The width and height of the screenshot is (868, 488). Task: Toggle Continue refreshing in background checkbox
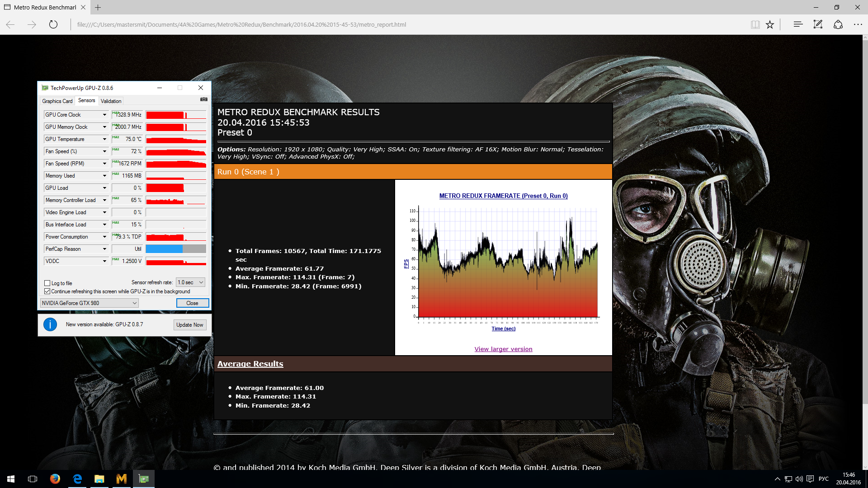coord(47,291)
